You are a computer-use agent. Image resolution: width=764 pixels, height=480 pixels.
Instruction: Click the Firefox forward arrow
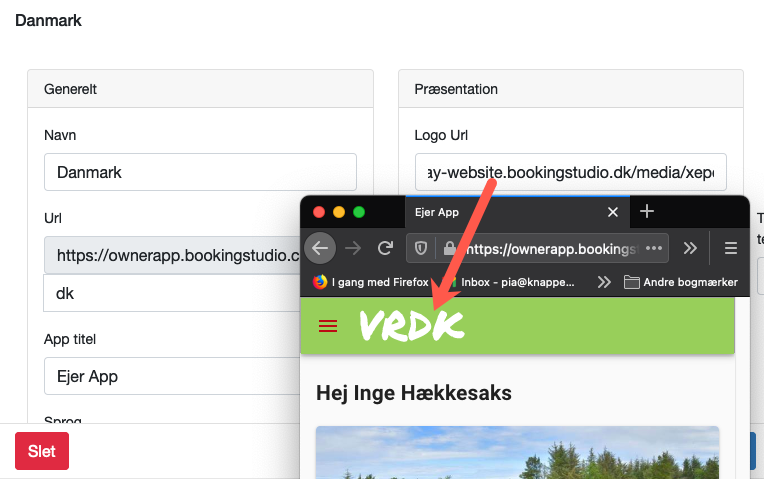(x=353, y=249)
